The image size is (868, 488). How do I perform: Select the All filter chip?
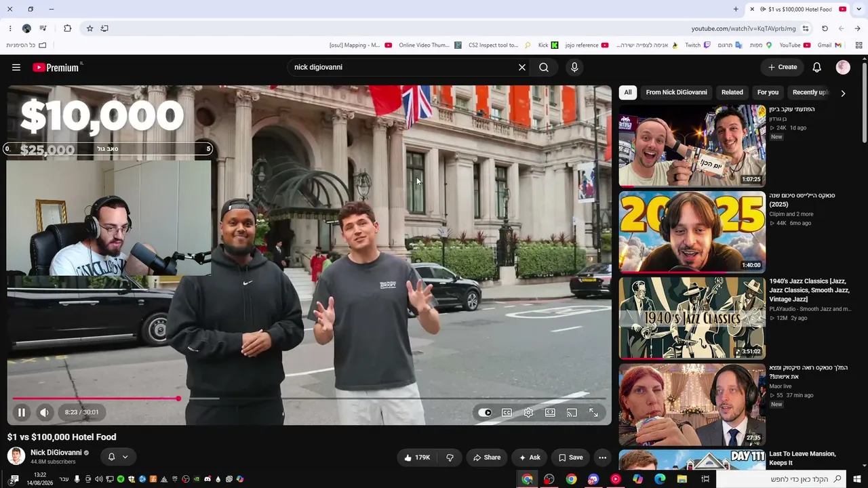click(628, 92)
